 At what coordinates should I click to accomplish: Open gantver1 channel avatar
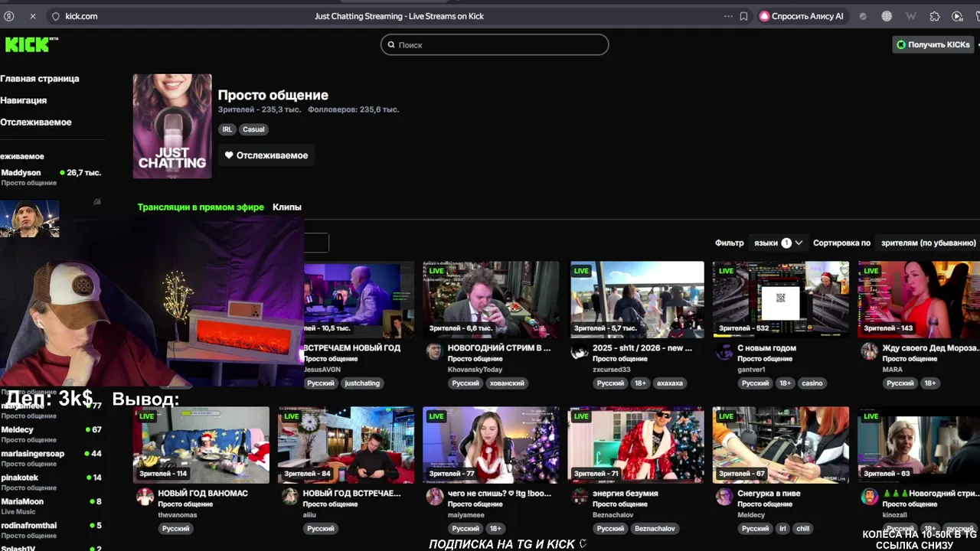click(724, 351)
